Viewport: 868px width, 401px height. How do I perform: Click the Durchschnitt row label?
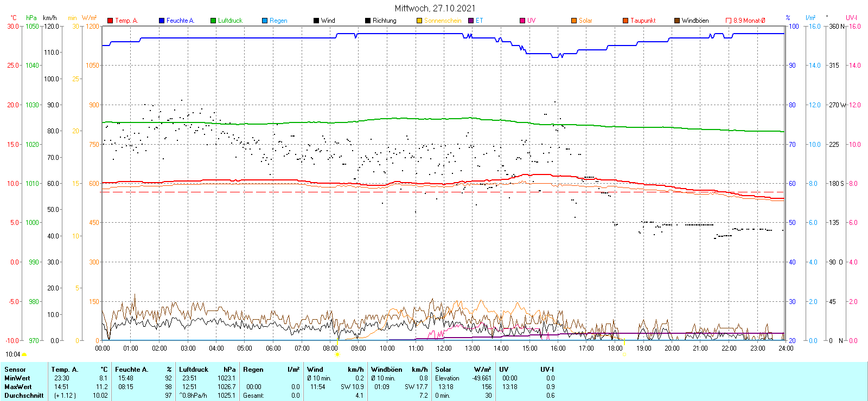point(24,396)
